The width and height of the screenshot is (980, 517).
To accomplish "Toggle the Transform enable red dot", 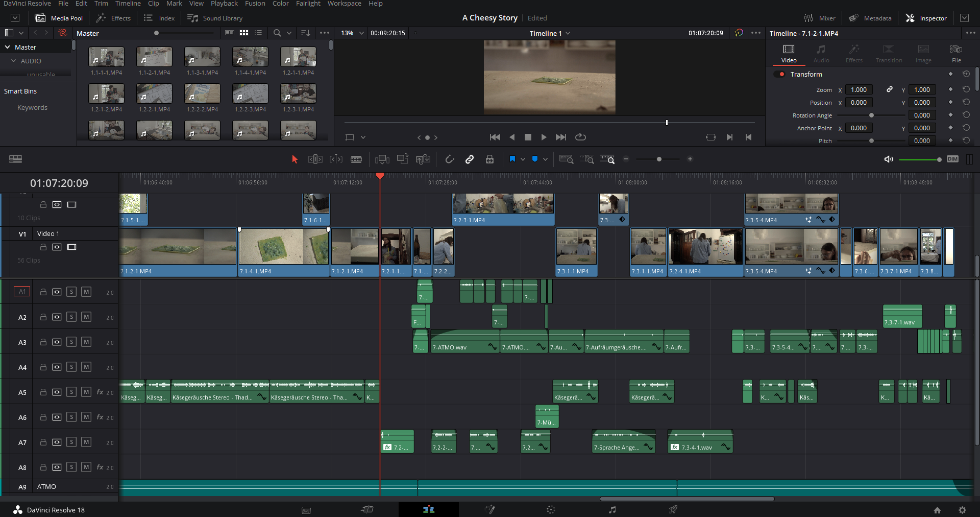I will 781,74.
